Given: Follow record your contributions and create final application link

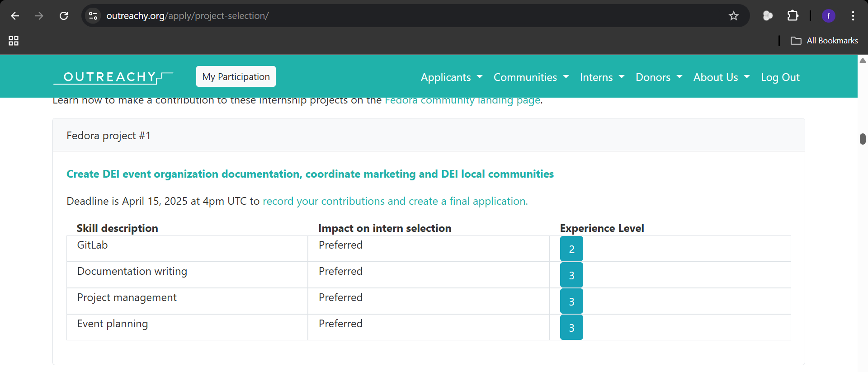Looking at the screenshot, I should coord(395,201).
